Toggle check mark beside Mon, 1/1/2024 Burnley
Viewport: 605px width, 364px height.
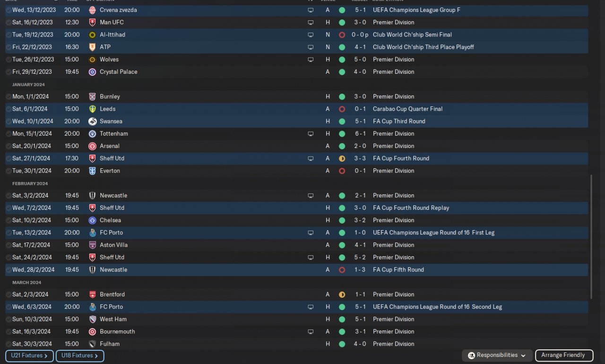(9, 96)
